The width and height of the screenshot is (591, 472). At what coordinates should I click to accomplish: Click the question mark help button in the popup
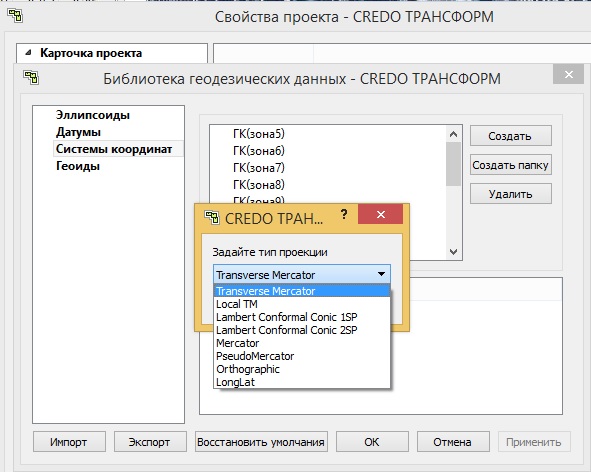point(344,214)
